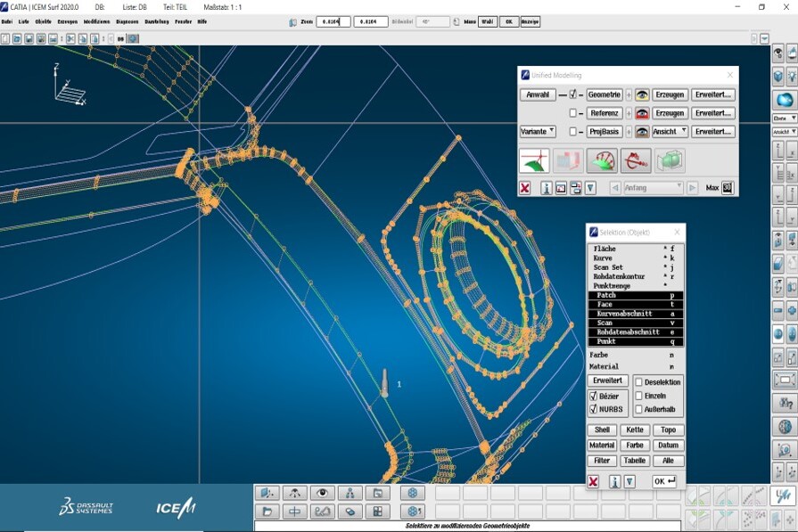
Task: Select the surface normal arrows tool icon
Action: tap(601, 160)
